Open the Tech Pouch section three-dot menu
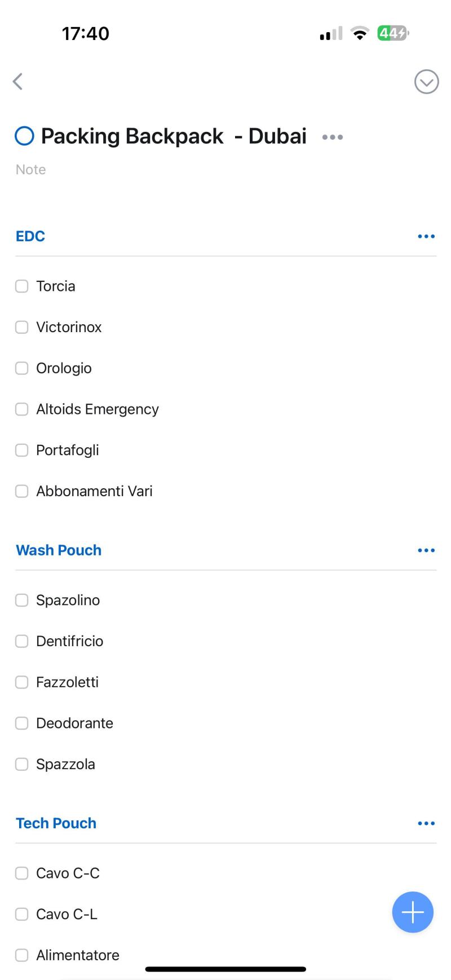 coord(426,824)
